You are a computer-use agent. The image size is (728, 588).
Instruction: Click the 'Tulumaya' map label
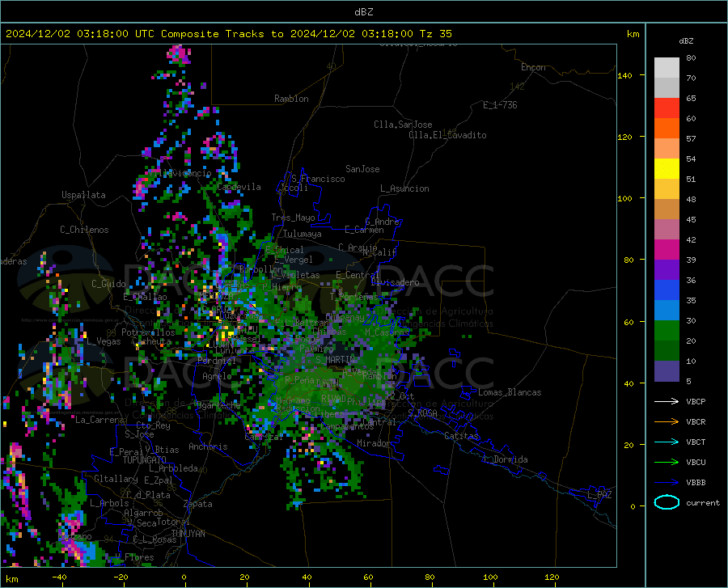[x=303, y=234]
